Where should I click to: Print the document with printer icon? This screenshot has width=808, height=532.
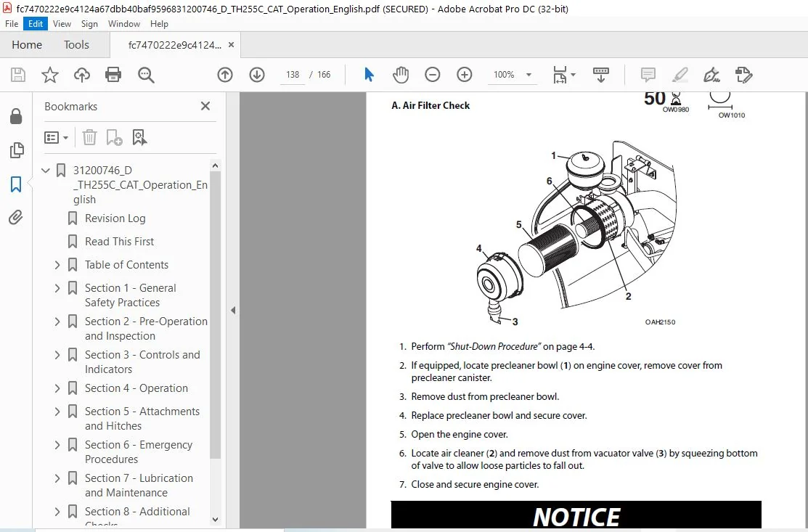(x=113, y=75)
